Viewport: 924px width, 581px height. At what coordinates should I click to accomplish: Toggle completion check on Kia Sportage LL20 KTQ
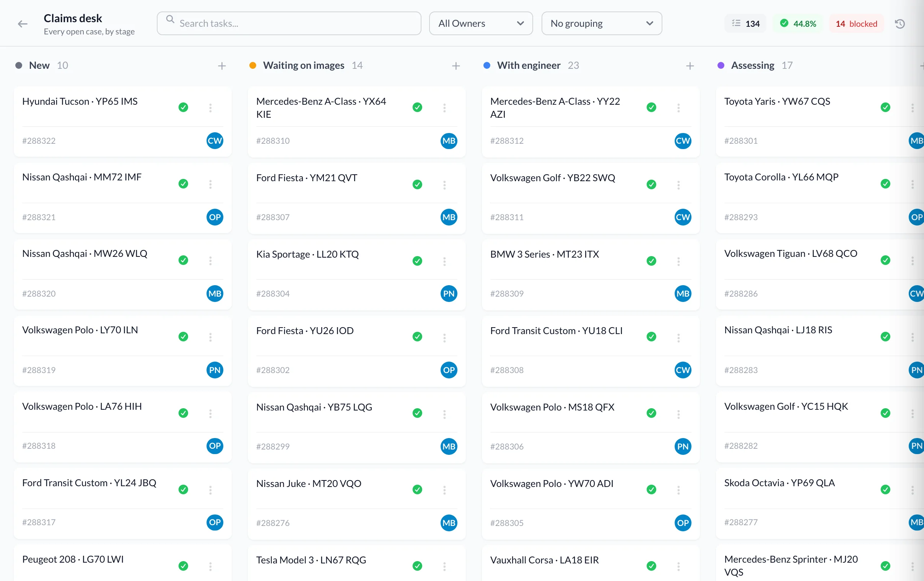click(418, 261)
